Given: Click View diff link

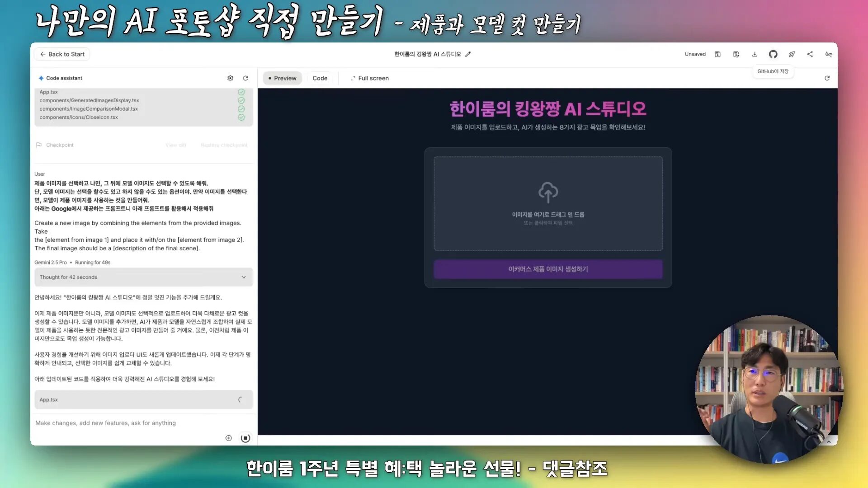Looking at the screenshot, I should 176,145.
